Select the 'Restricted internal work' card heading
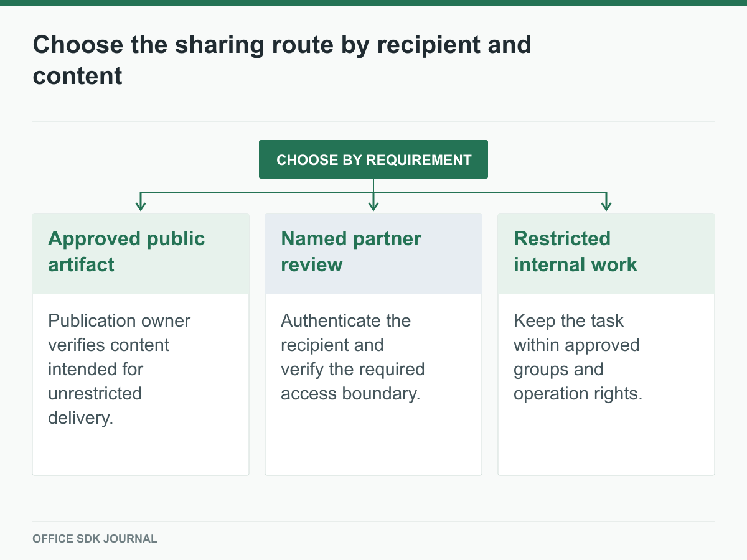 tap(575, 251)
